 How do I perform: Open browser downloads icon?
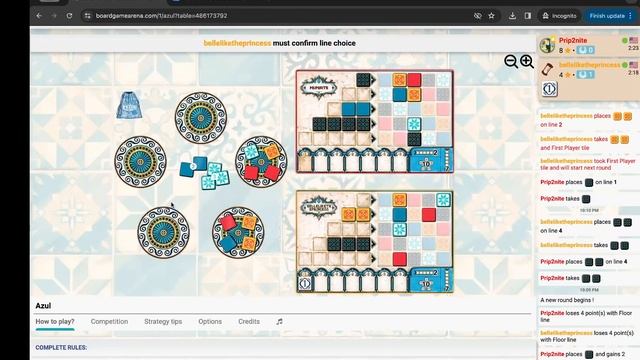point(512,16)
